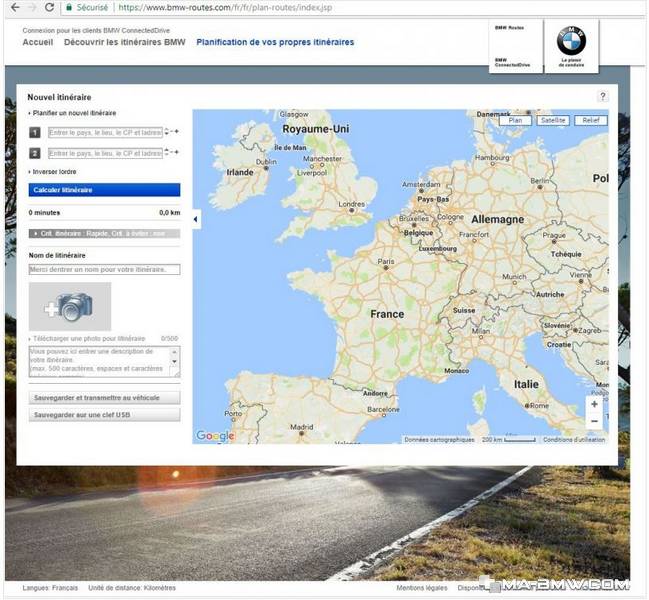Open the help question mark icon
The width and height of the screenshot is (649, 600).
click(603, 96)
